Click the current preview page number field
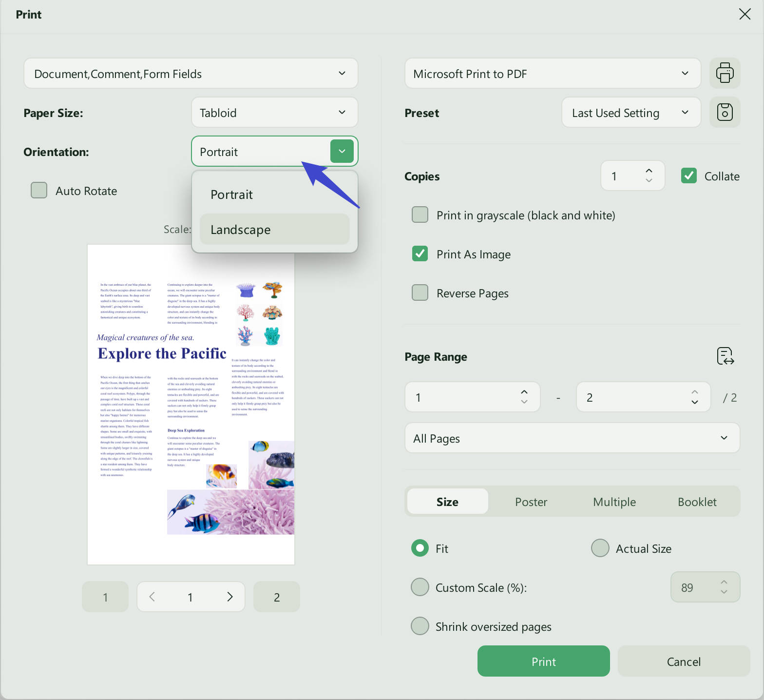Image resolution: width=764 pixels, height=700 pixels. click(191, 597)
